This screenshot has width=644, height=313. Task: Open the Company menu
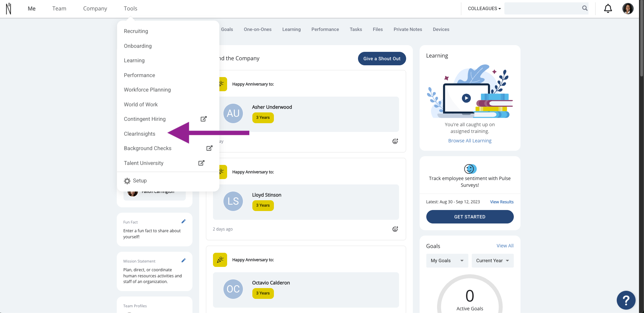(95, 9)
